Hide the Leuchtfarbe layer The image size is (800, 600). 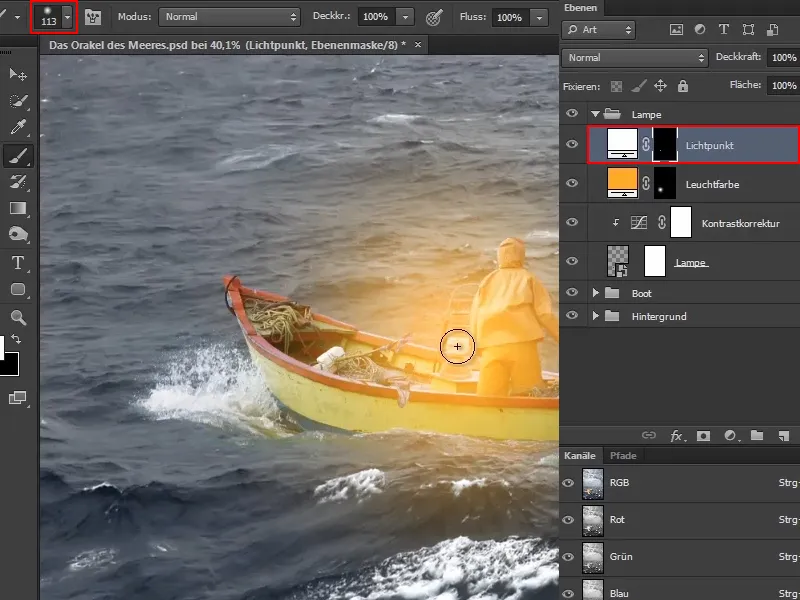pyautogui.click(x=572, y=183)
